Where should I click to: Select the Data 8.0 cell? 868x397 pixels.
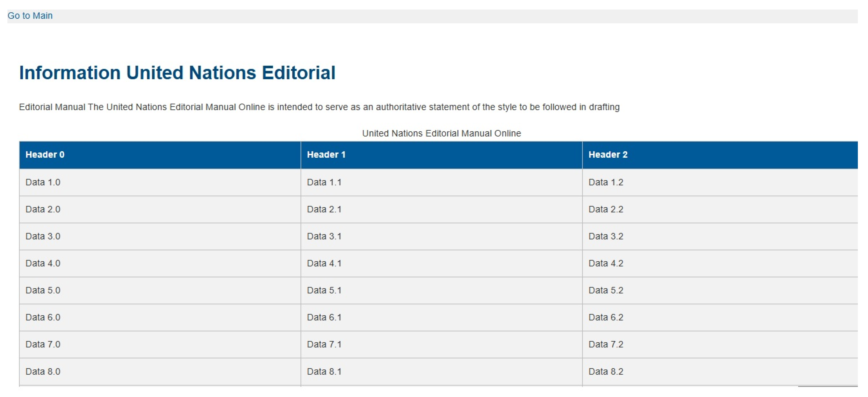(160, 372)
